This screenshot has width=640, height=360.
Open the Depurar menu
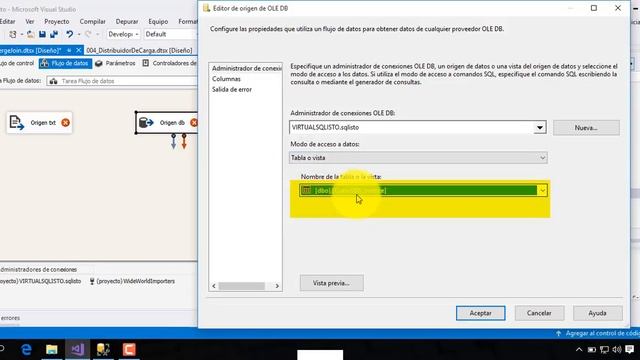127,21
